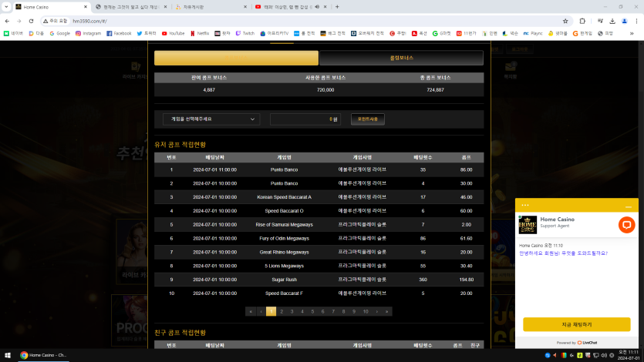644x362 pixels.
Task: Open the Plaync bookmark
Action: coord(533,33)
